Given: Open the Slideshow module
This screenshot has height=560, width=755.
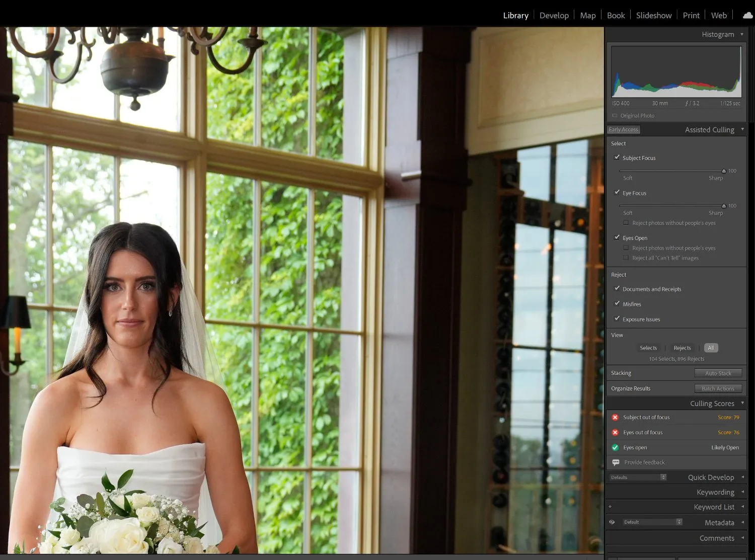Looking at the screenshot, I should [x=653, y=15].
